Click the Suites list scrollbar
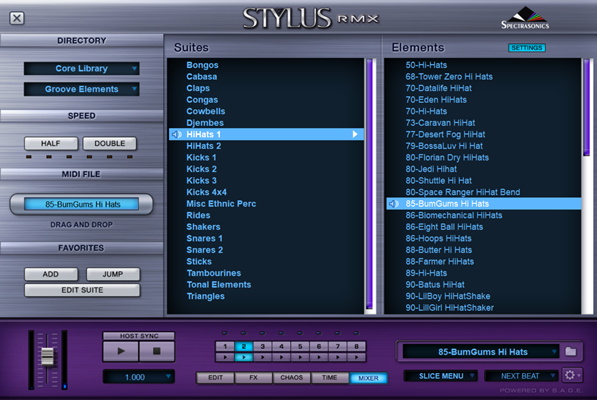 369,184
